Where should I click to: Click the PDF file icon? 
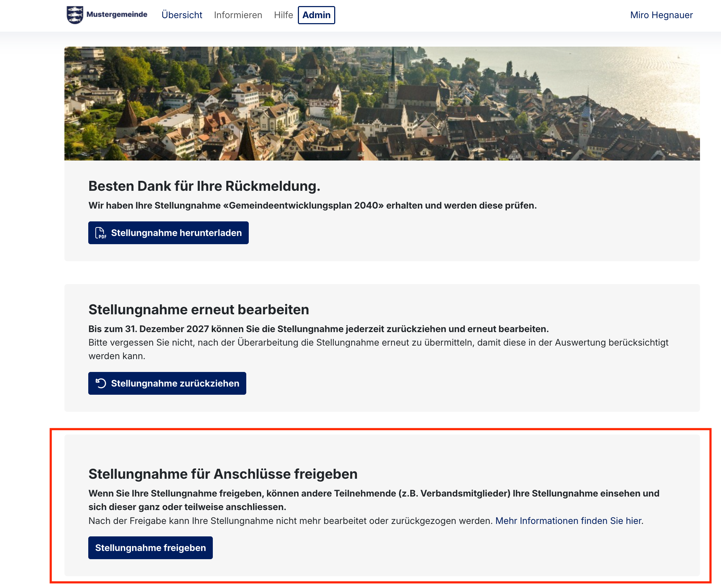[100, 233]
